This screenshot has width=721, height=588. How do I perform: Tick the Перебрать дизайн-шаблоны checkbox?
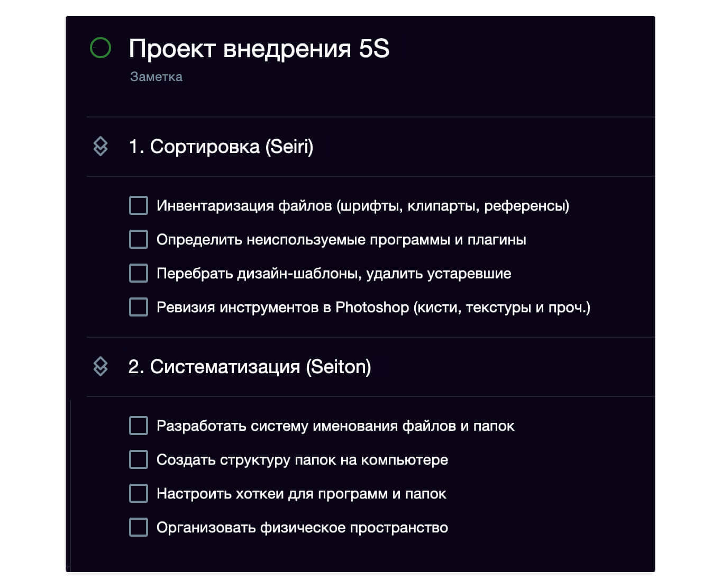click(139, 273)
